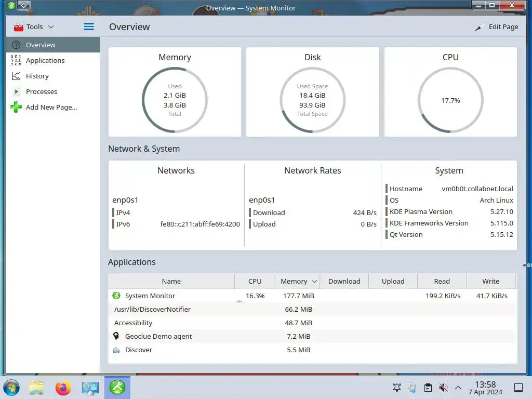Click the Memory column sort arrow
This screenshot has width=532, height=399.
point(314,281)
